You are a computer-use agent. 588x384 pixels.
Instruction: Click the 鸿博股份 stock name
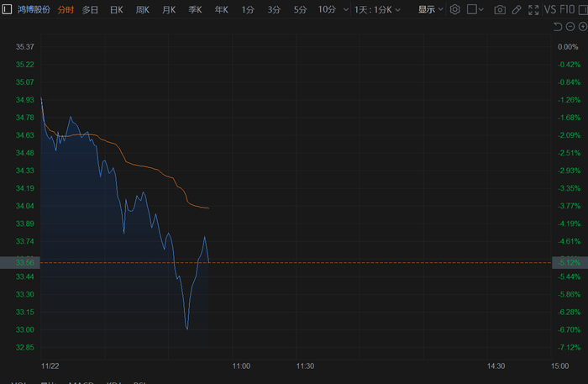pos(34,9)
